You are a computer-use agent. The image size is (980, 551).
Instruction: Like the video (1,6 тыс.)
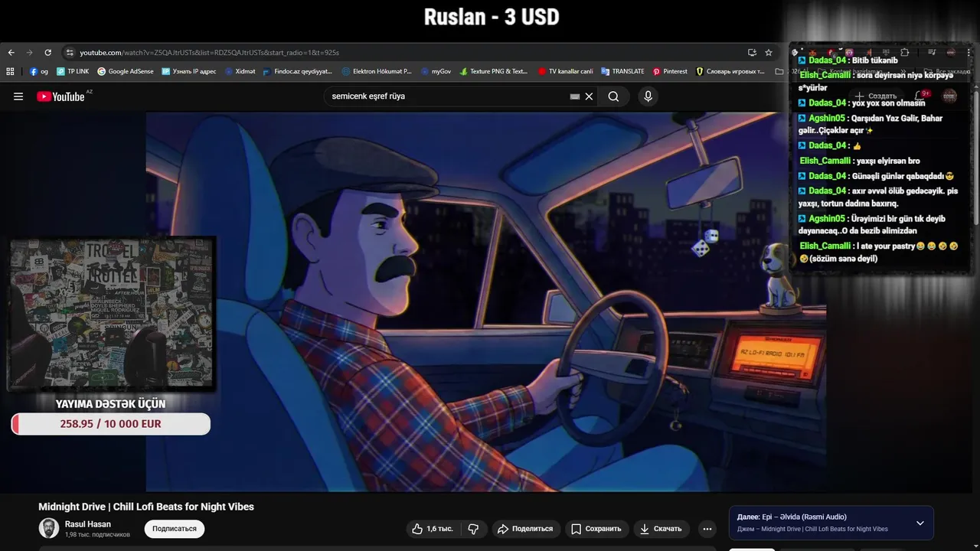tap(433, 529)
